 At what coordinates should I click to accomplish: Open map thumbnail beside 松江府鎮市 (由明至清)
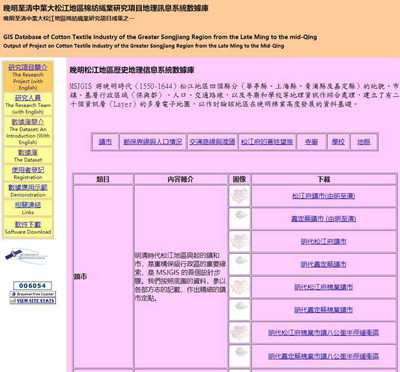[x=240, y=196]
